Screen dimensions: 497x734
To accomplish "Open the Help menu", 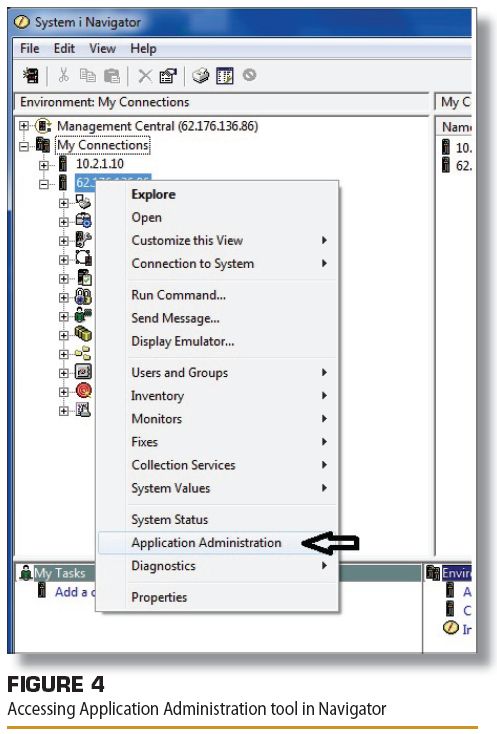I will (x=143, y=48).
